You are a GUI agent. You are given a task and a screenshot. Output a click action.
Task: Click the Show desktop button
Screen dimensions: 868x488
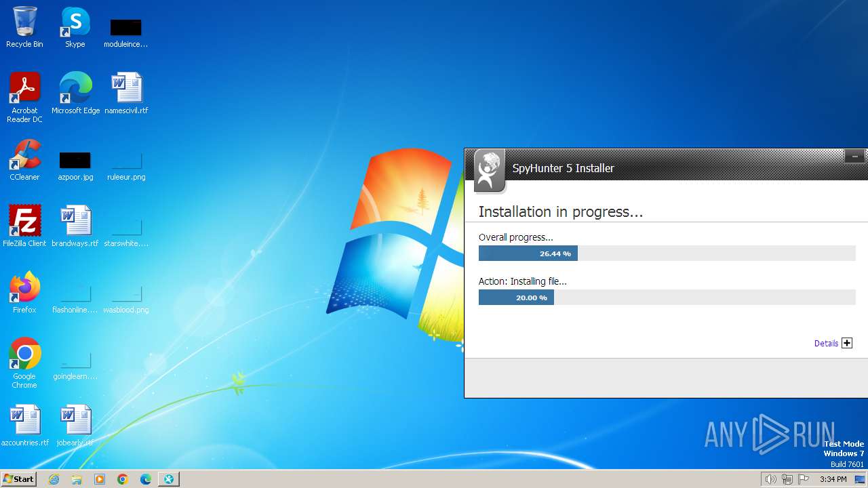(x=860, y=479)
